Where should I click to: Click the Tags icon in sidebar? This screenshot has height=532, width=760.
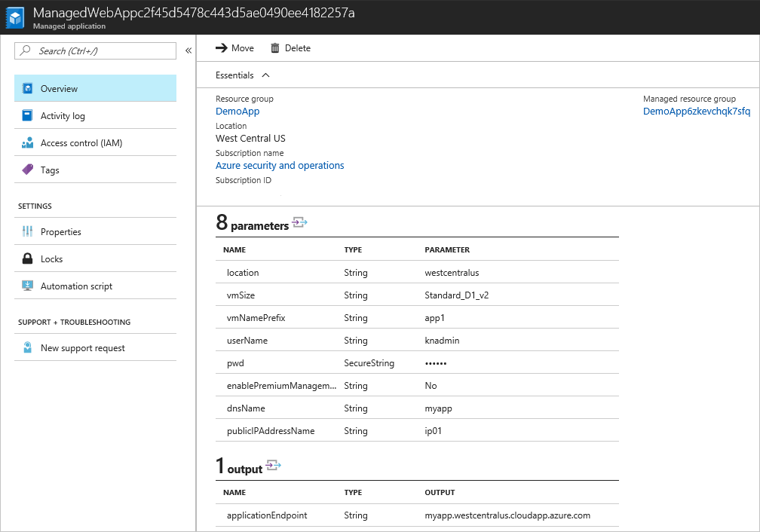coord(28,170)
